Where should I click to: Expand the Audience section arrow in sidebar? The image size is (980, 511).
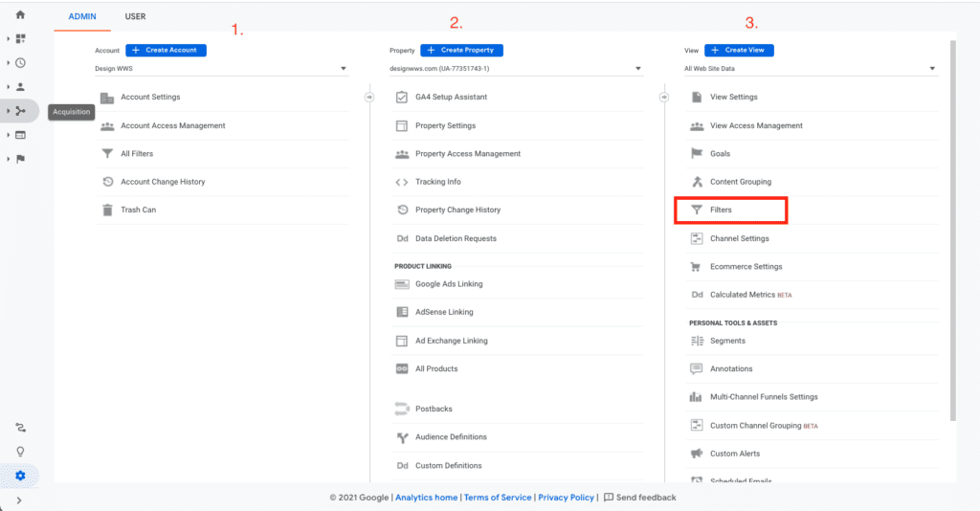click(8, 87)
